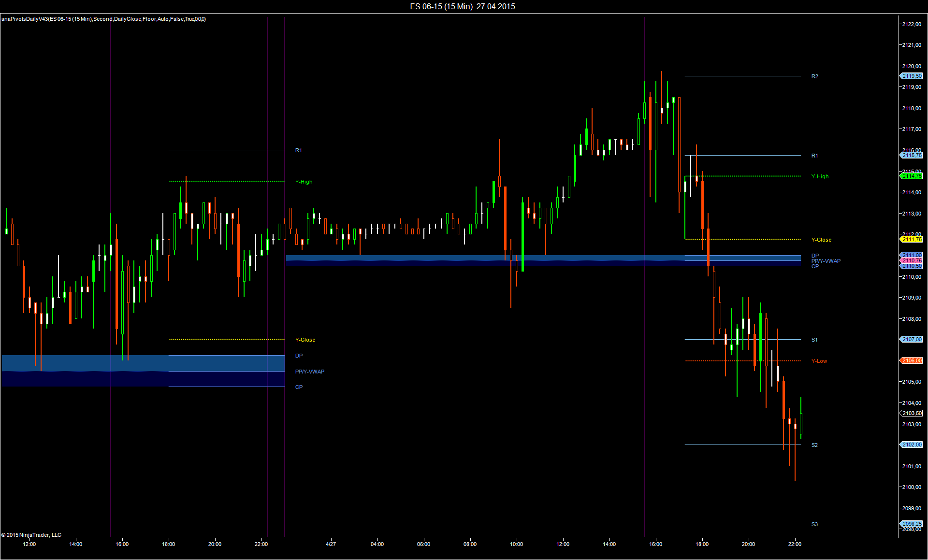The width and height of the screenshot is (928, 560).
Task: Click the ES 06-15 chart title
Action: [x=463, y=6]
